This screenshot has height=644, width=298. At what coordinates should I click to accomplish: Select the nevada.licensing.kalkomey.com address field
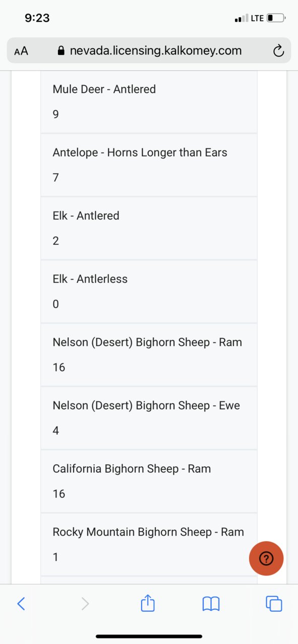(149, 50)
